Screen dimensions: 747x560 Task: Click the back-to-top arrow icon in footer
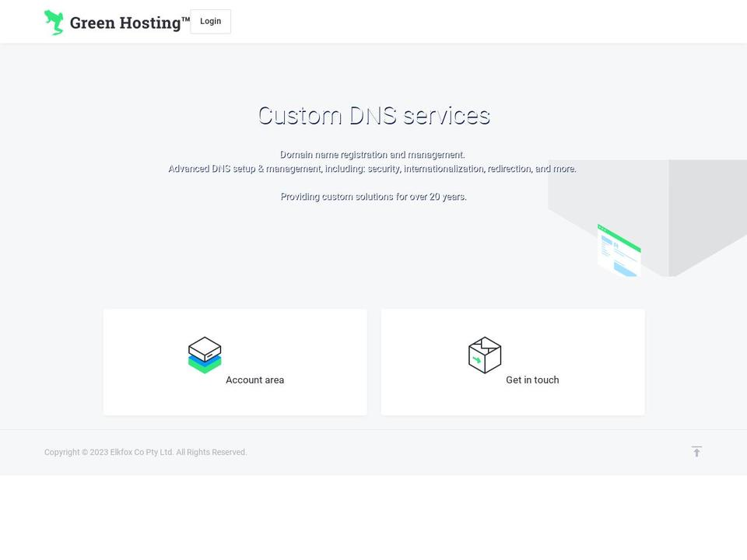click(696, 451)
